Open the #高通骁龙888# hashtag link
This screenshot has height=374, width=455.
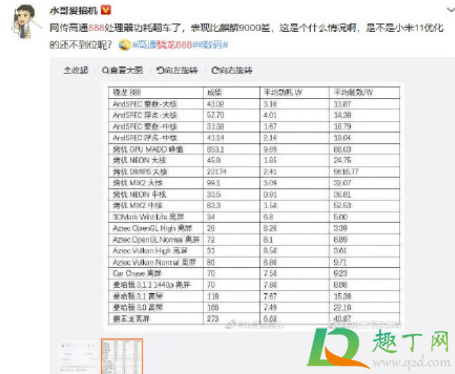pos(163,45)
